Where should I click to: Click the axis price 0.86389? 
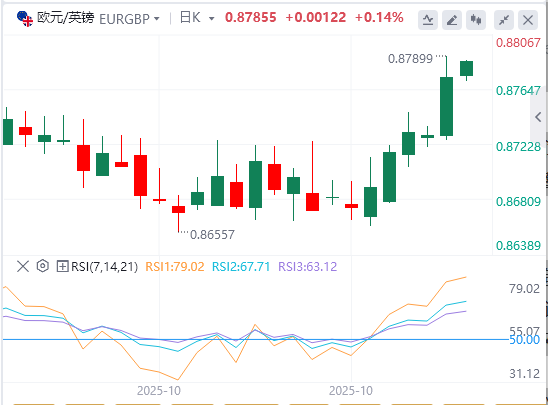pos(518,246)
